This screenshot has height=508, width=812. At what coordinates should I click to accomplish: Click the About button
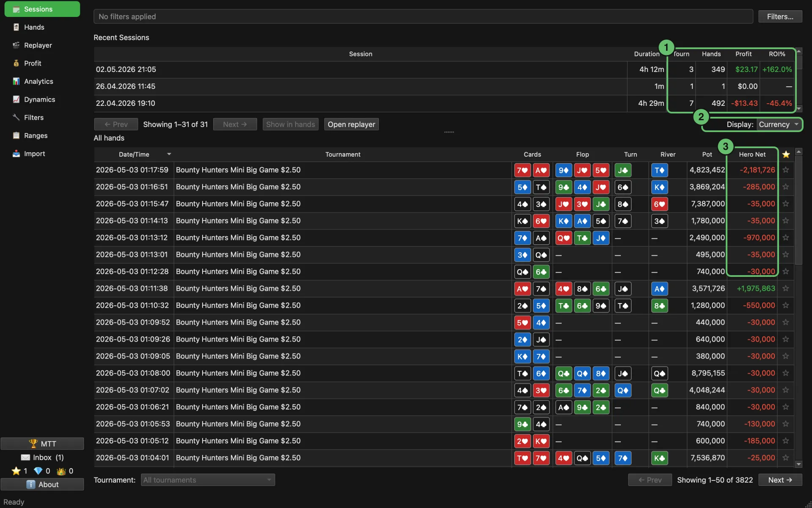click(42, 484)
